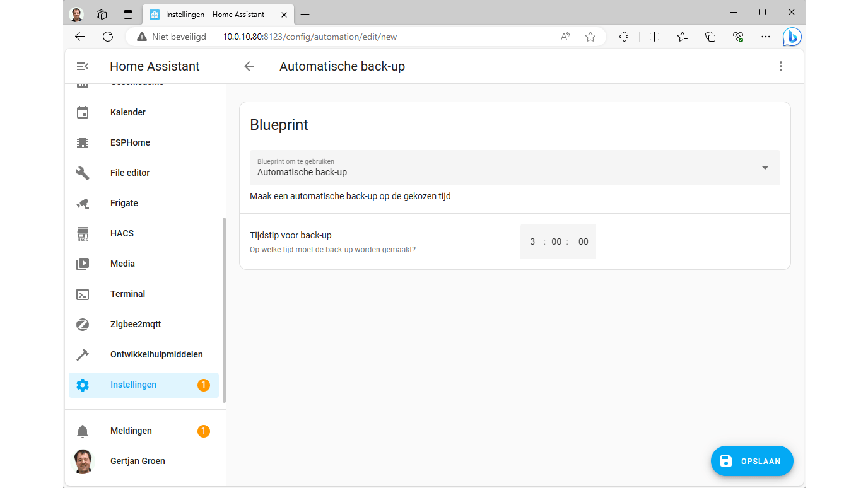Open Ontwikkelhulpmiddelen hammer icon
This screenshot has height=488, width=868.
click(83, 354)
